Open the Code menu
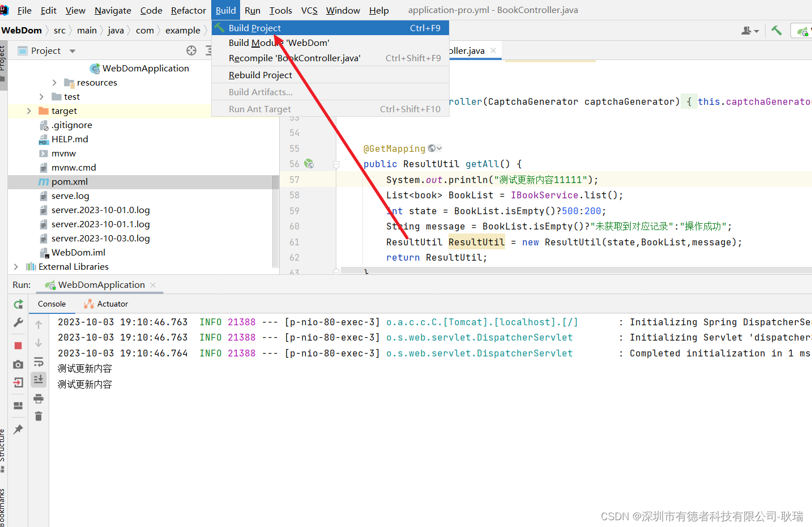This screenshot has width=812, height=527. point(151,10)
